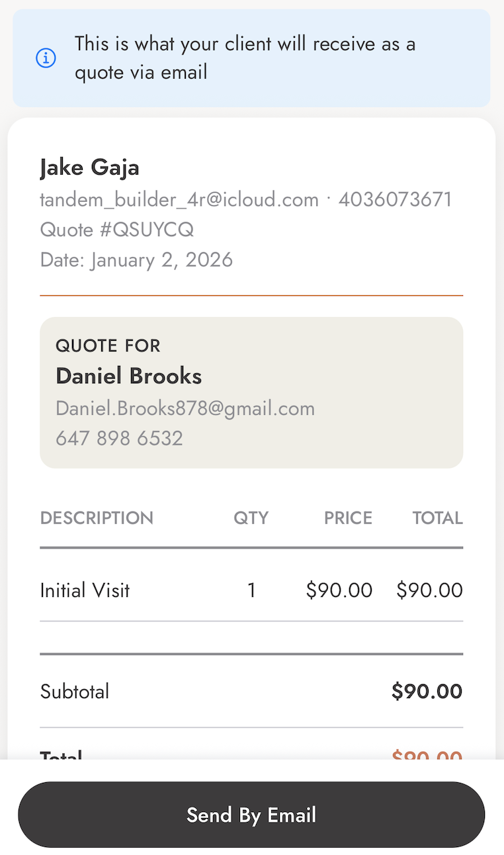This screenshot has width=504, height=855.
Task: Click the quantity 1 for Initial Visit
Action: [x=251, y=590]
